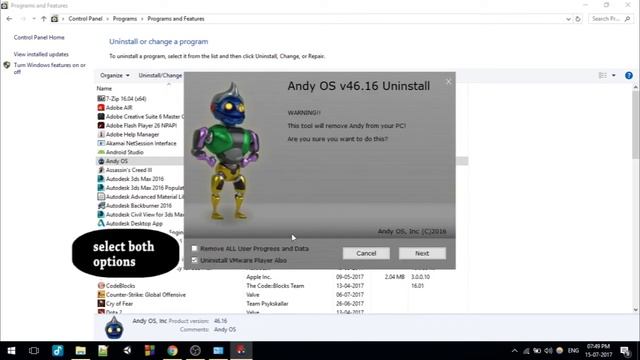The height and width of the screenshot is (360, 640).
Task: Click the vertical scrollbar of programs list
Action: [636, 124]
